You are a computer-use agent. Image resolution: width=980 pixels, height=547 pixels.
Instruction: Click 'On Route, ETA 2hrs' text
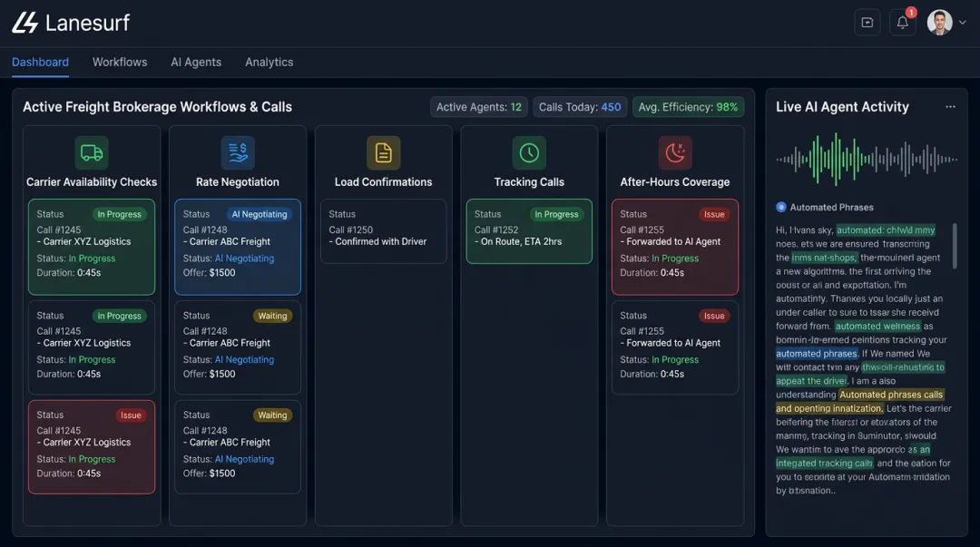521,241
